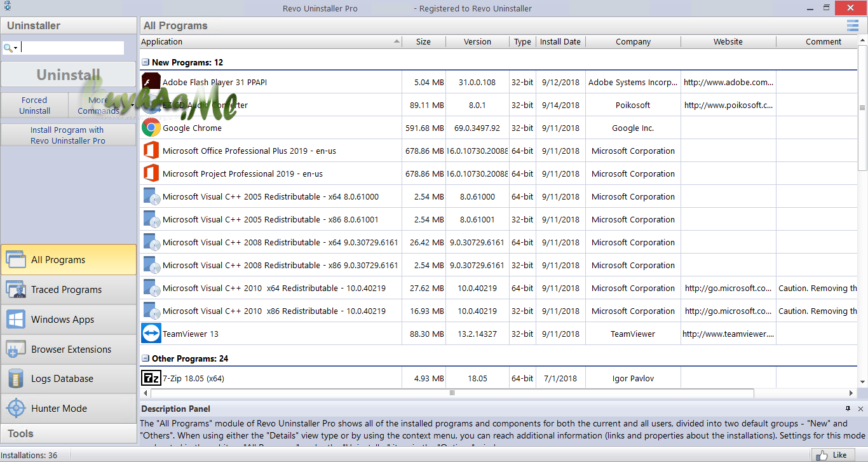This screenshot has width=868, height=462.
Task: Click the 13.2.14327 version cell
Action: point(478,334)
